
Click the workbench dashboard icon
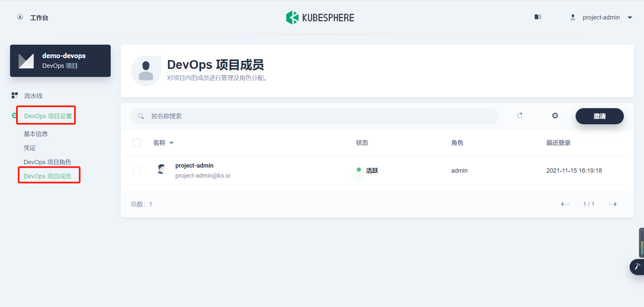20,17
